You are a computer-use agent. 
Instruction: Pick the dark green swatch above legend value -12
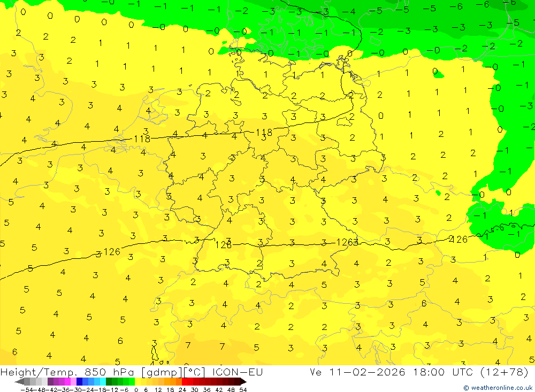tap(109, 381)
